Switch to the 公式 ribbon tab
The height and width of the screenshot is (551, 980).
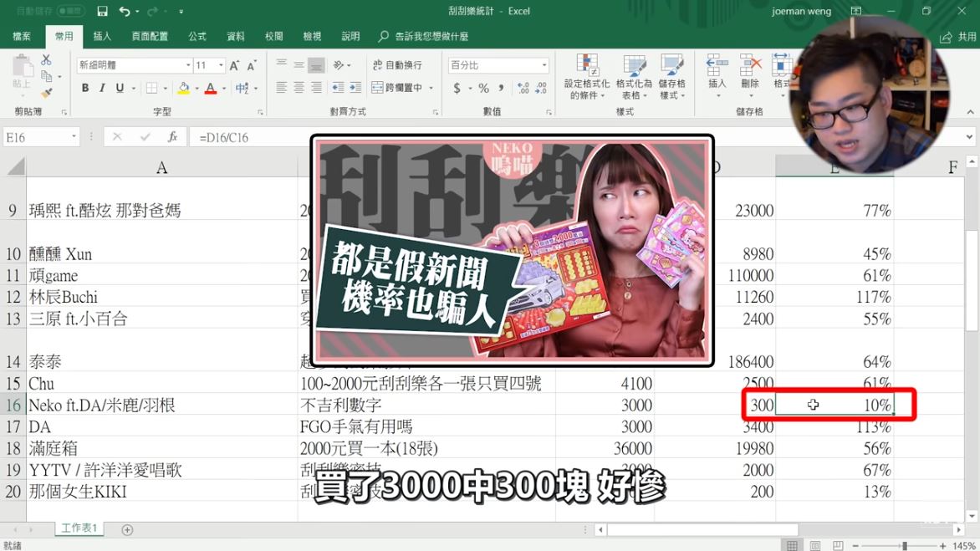pos(197,37)
